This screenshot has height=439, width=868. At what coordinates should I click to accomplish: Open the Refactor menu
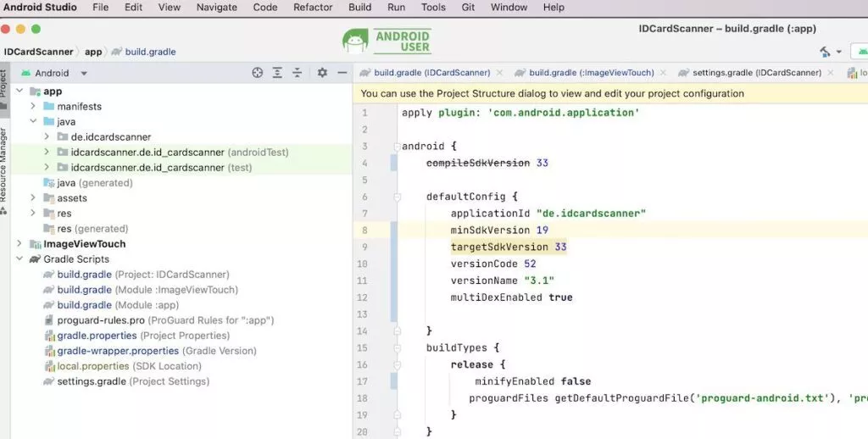pos(313,7)
